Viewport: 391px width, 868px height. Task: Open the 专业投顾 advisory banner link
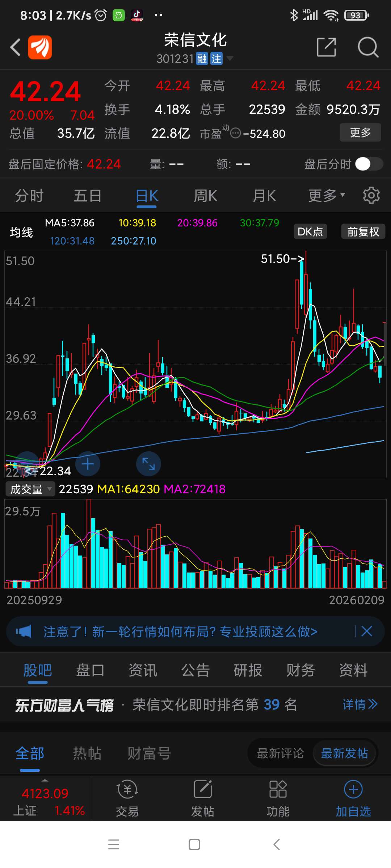[x=180, y=631]
